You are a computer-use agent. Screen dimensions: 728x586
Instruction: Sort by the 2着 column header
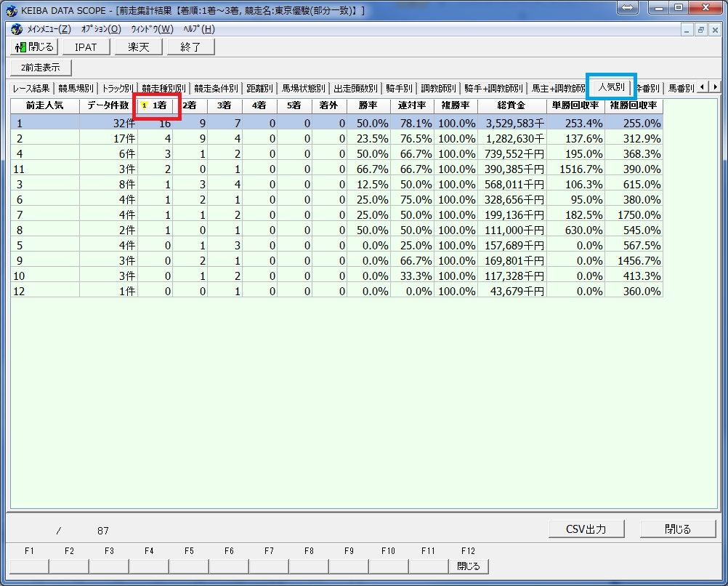coord(190,105)
